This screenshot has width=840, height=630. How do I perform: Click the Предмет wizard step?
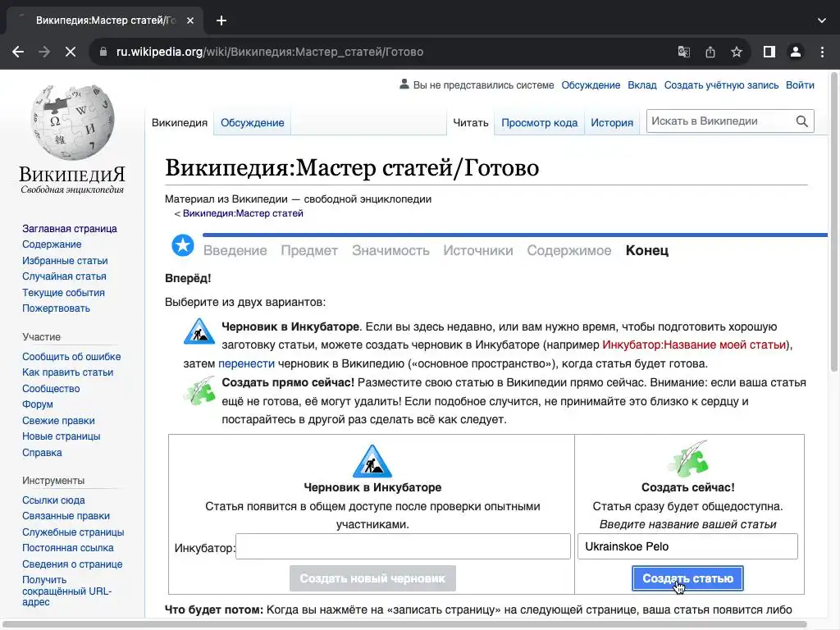point(309,250)
